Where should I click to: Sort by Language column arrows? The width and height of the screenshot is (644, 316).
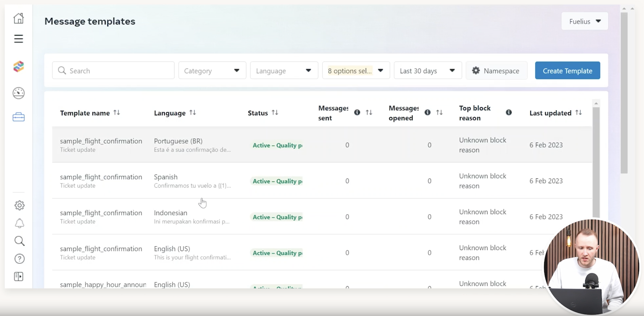192,113
